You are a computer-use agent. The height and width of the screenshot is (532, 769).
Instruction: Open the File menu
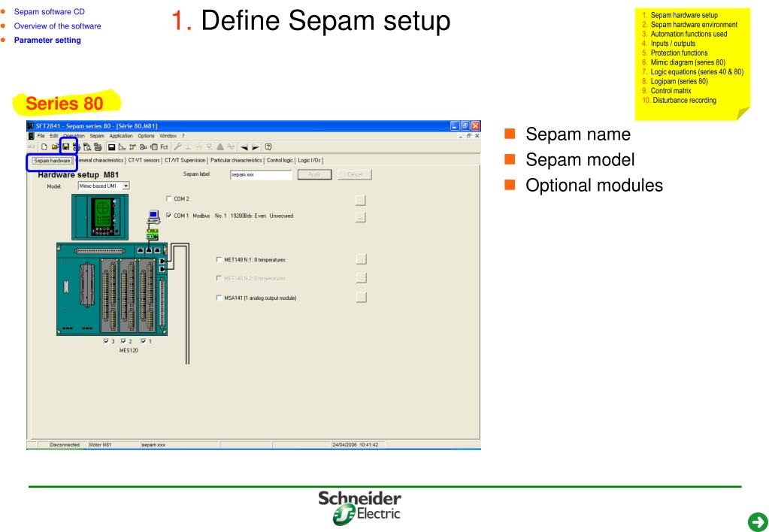tap(41, 136)
